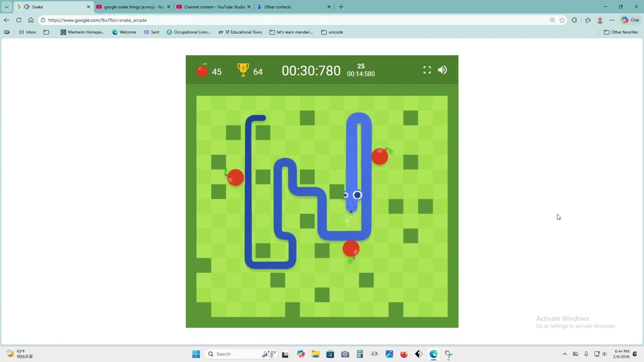
Task: Close the Other contacts tab
Action: tap(329, 7)
